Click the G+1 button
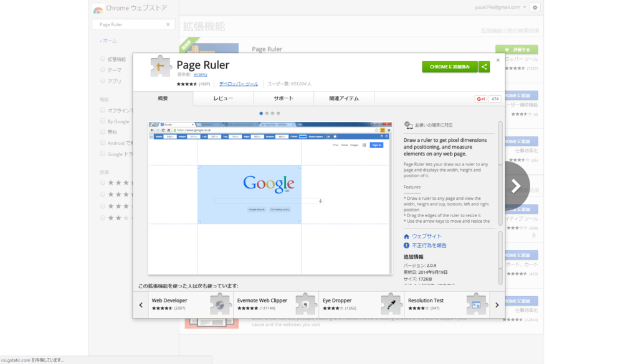The height and width of the screenshot is (364, 638). click(x=481, y=99)
